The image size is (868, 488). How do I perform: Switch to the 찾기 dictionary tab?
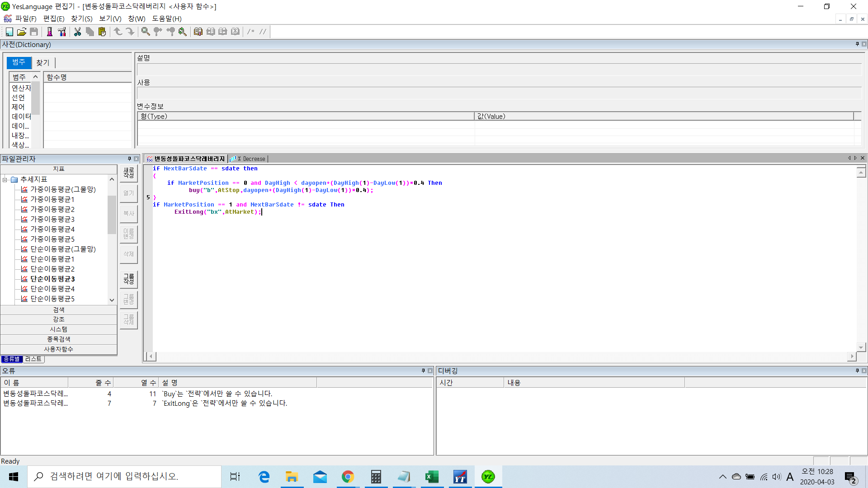click(43, 63)
